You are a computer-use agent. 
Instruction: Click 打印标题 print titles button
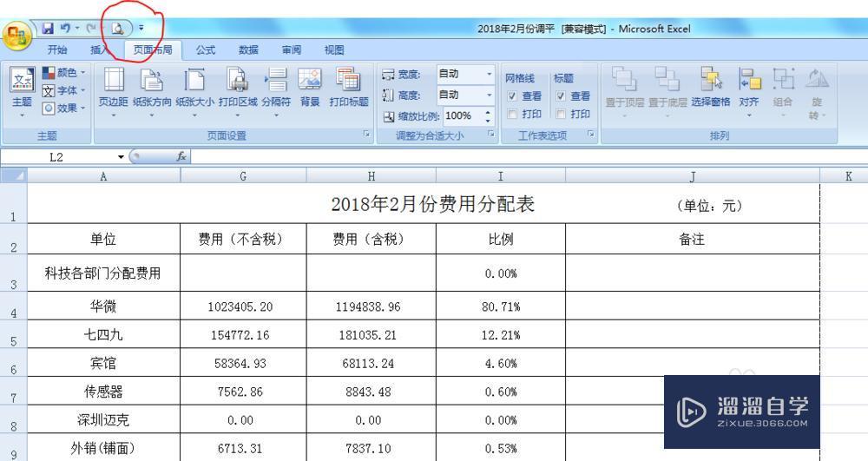(x=349, y=89)
